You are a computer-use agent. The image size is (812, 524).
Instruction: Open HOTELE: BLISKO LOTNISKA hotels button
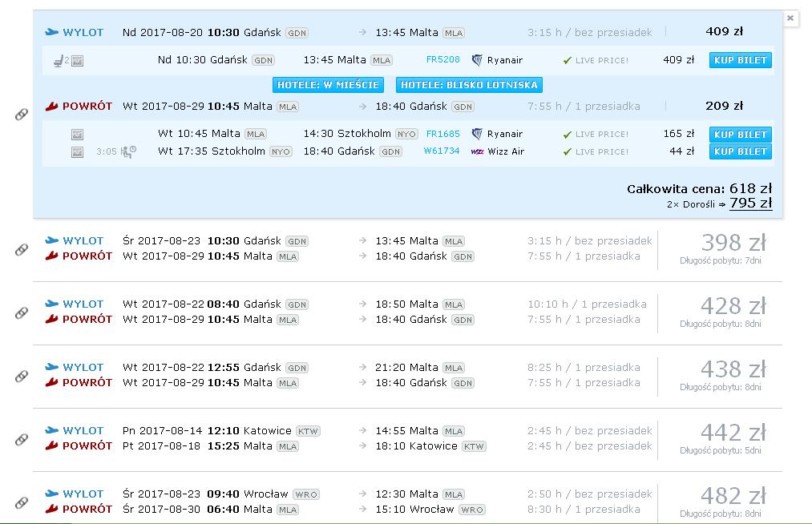pos(469,85)
